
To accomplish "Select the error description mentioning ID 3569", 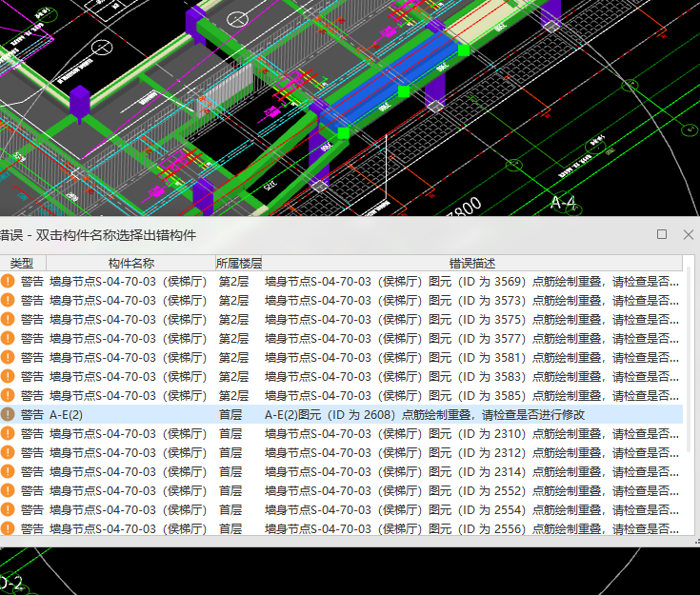I will coord(471,281).
